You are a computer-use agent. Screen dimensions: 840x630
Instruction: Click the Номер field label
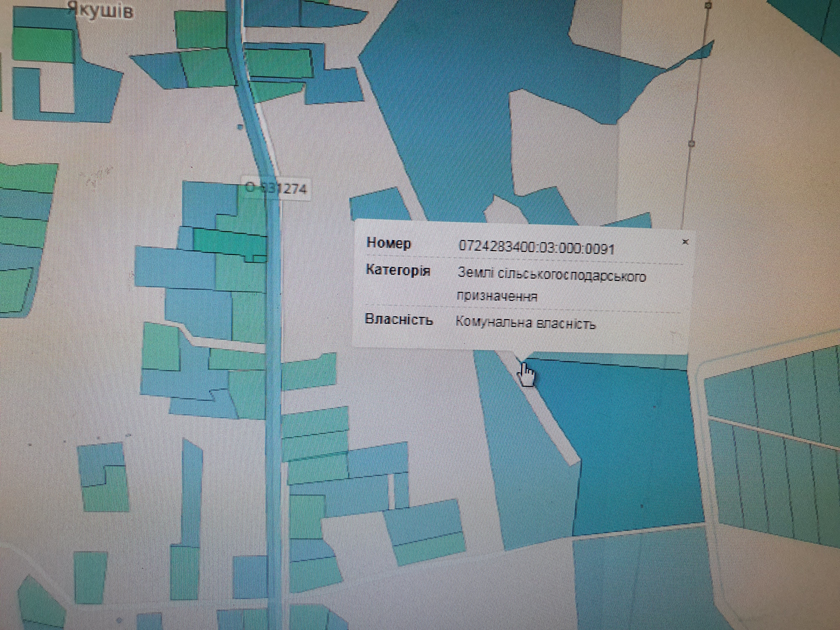[389, 243]
